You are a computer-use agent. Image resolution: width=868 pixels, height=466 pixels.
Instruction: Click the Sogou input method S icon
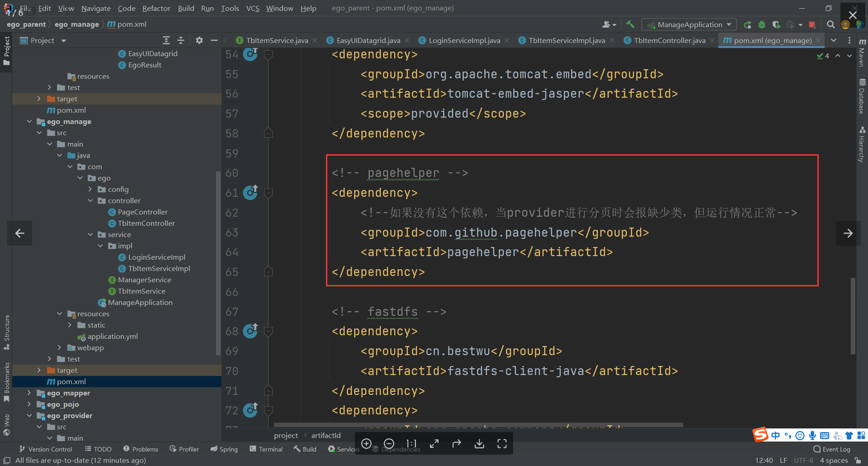[760, 435]
